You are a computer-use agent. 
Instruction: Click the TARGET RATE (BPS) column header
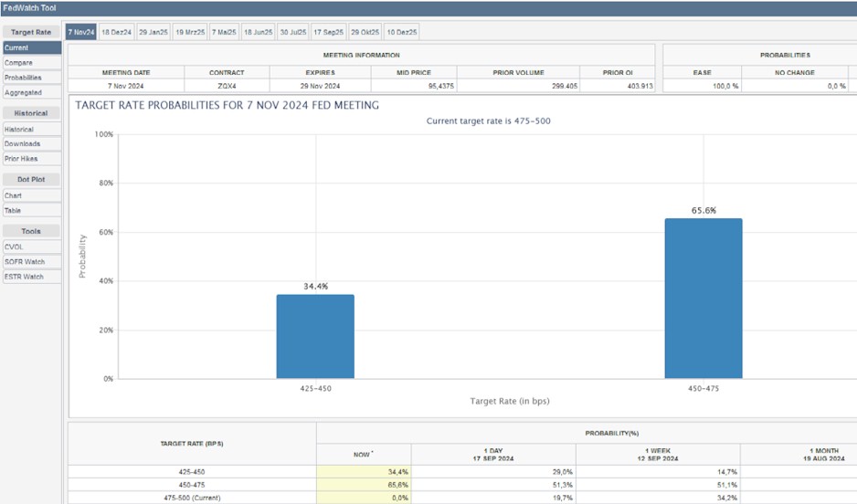coord(192,444)
